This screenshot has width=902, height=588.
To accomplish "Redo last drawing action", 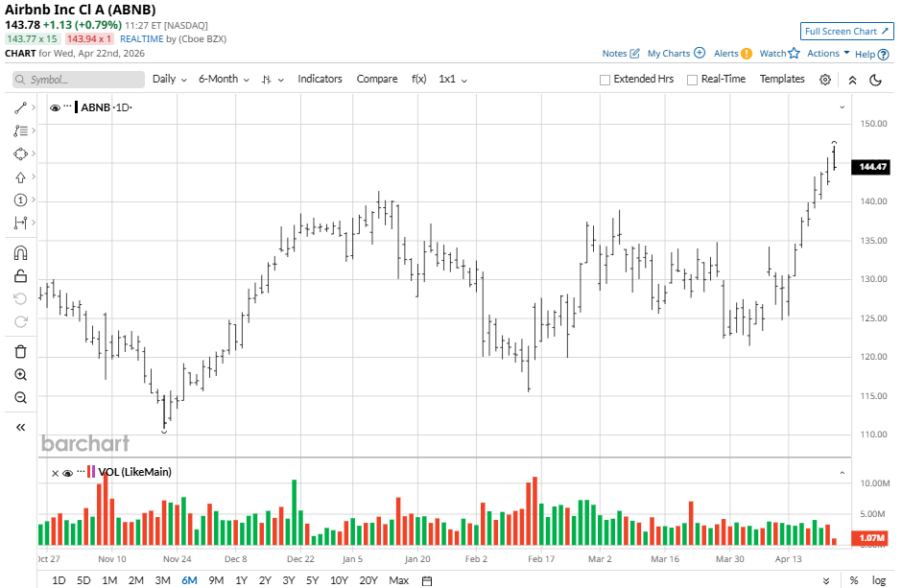I will coord(20,322).
